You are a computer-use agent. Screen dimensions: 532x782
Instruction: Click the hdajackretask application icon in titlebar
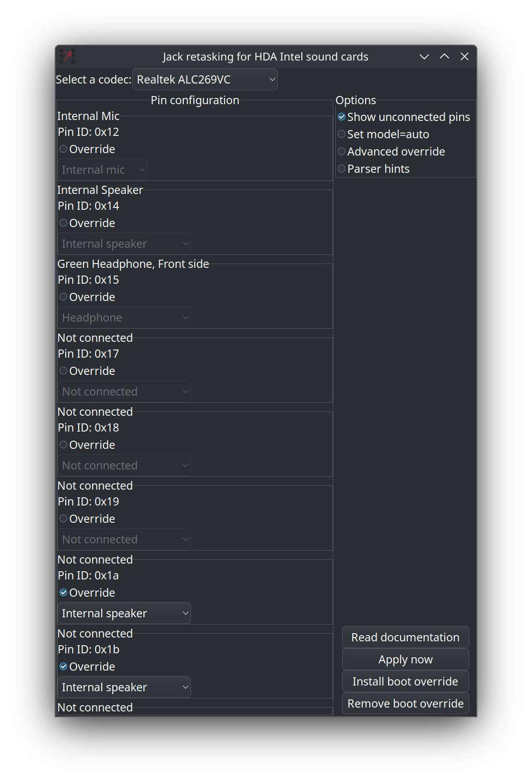[x=67, y=56]
